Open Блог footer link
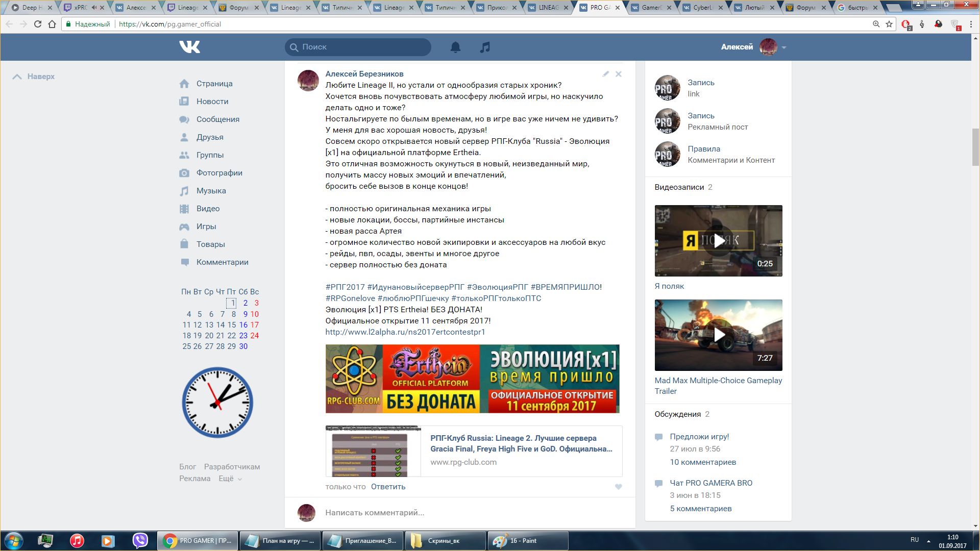Screen dimensions: 980x551 pyautogui.click(x=187, y=467)
